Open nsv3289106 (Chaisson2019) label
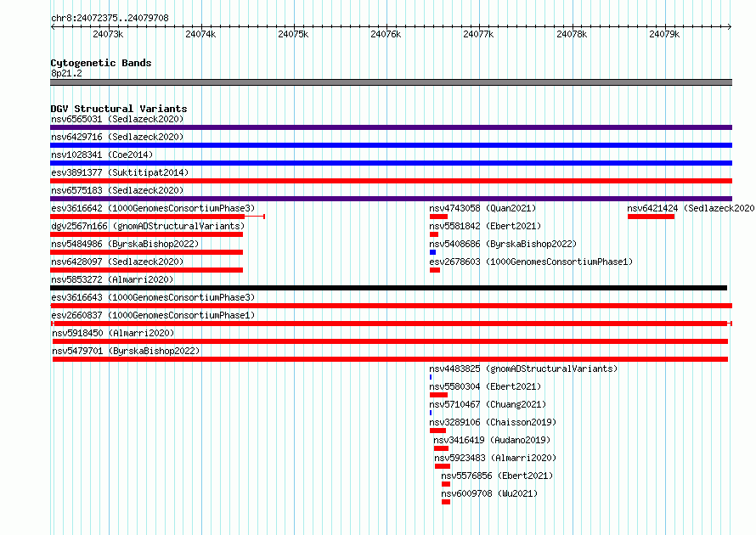The image size is (756, 535). (x=493, y=422)
